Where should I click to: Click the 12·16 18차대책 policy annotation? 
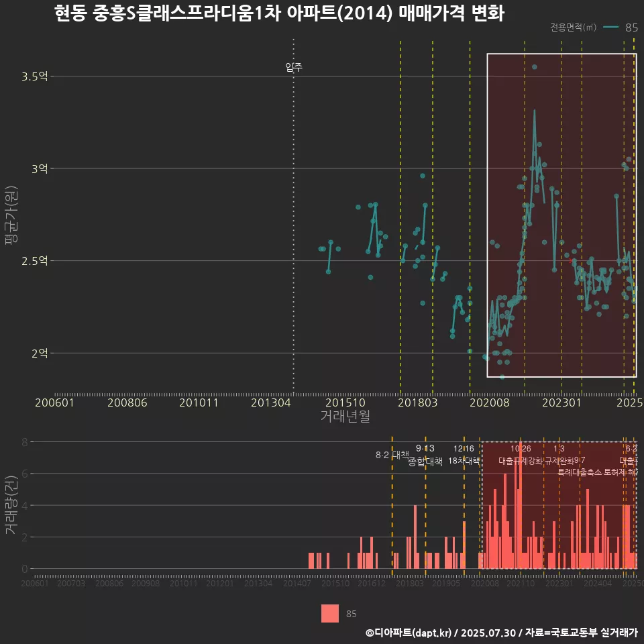click(x=464, y=455)
